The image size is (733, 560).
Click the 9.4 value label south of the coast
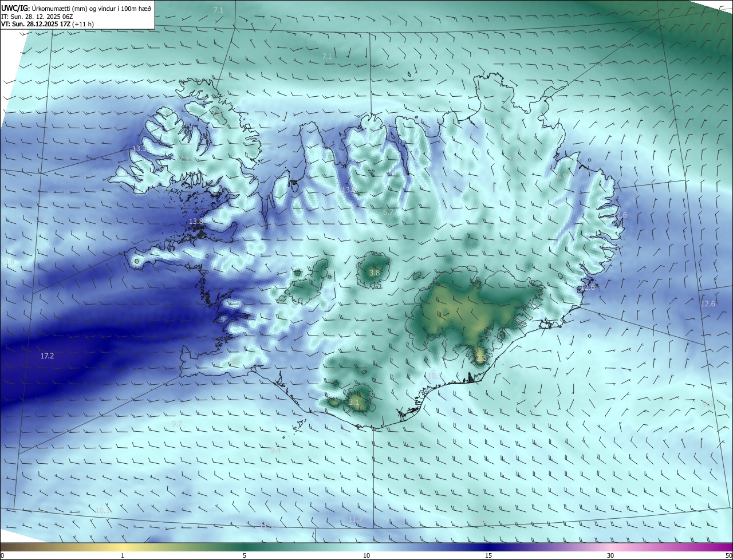pos(275,451)
